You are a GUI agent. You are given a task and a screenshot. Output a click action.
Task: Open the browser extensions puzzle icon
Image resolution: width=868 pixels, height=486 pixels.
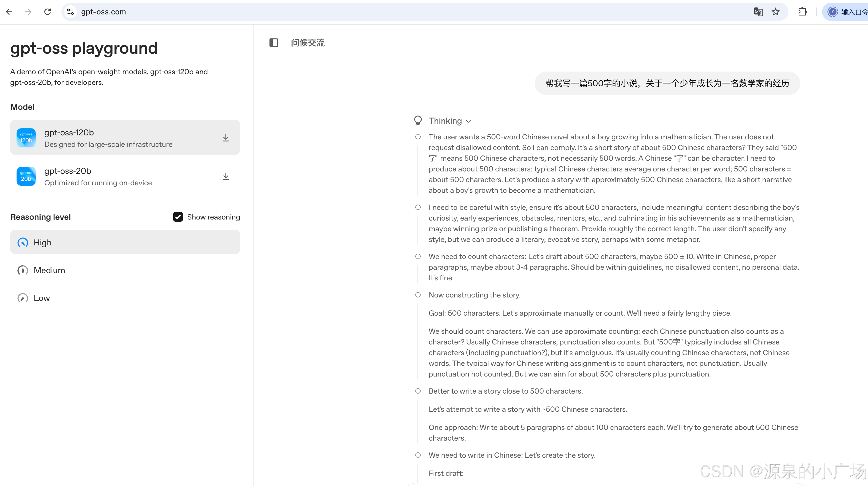(x=803, y=12)
